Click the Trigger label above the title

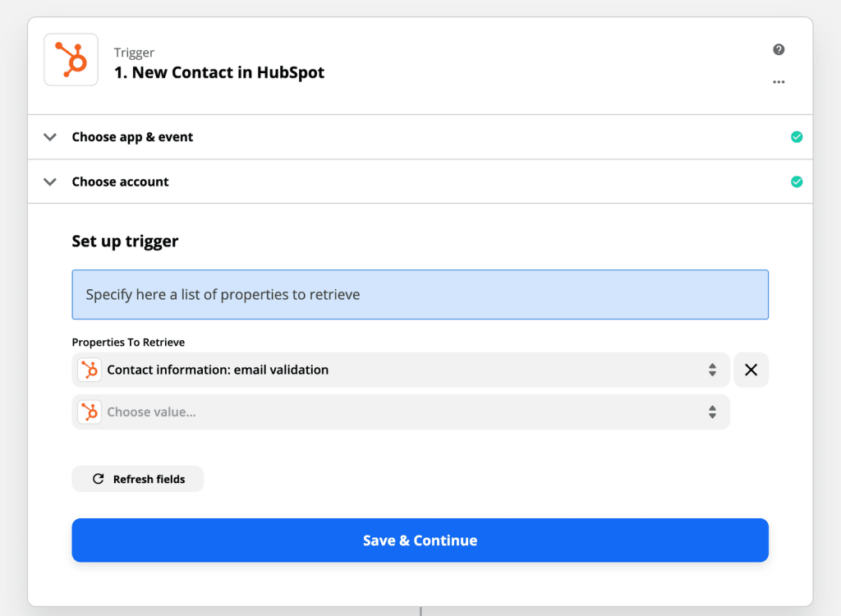[x=134, y=53]
